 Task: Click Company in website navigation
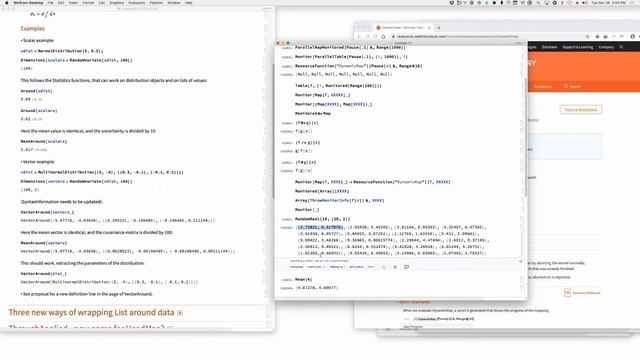click(x=606, y=47)
